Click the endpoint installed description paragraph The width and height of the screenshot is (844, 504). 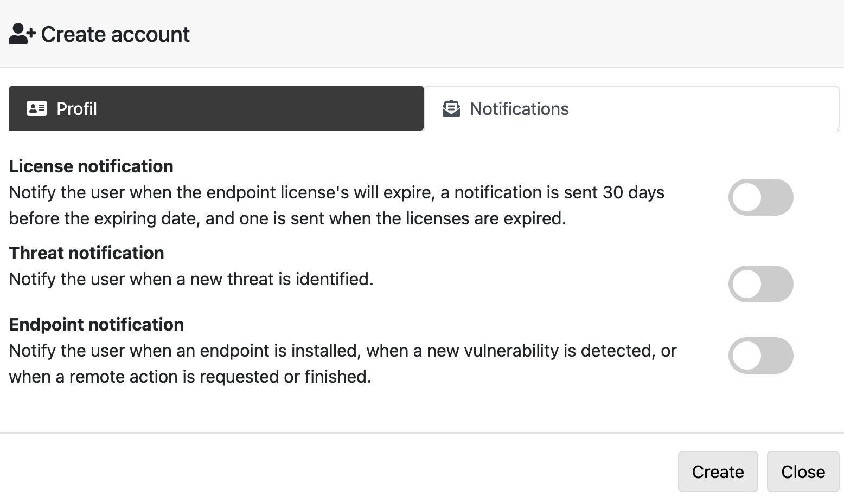pyautogui.click(x=342, y=364)
